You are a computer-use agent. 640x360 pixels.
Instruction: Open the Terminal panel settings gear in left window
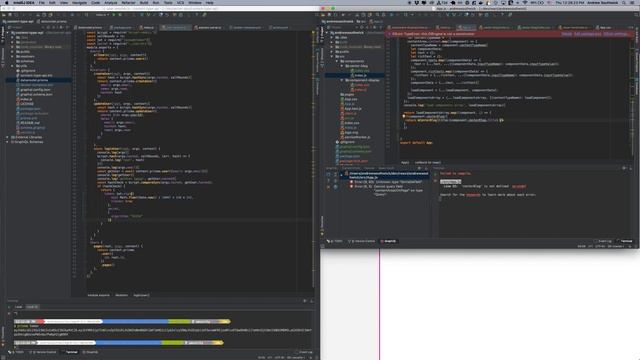[x=305, y=301]
